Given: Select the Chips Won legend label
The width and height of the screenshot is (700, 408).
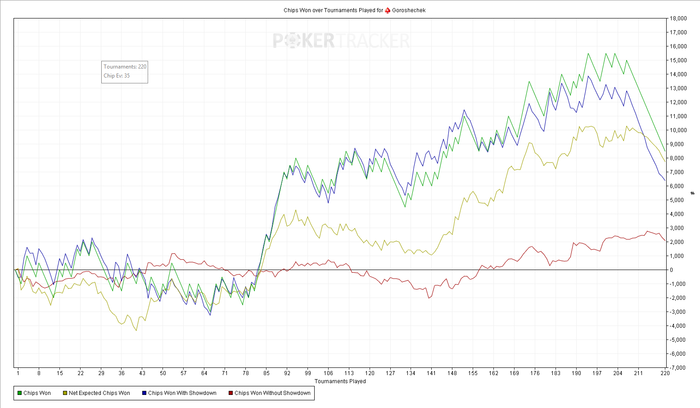Looking at the screenshot, I should coord(37,393).
